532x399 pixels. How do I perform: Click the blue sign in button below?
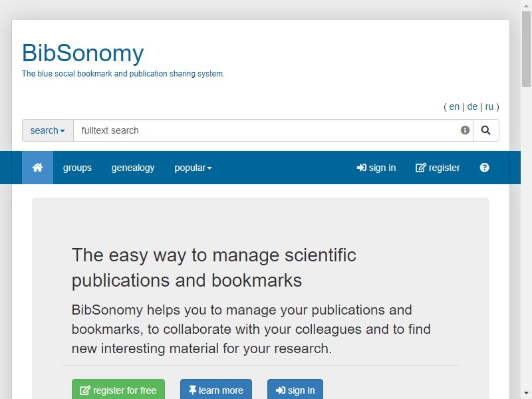(295, 390)
